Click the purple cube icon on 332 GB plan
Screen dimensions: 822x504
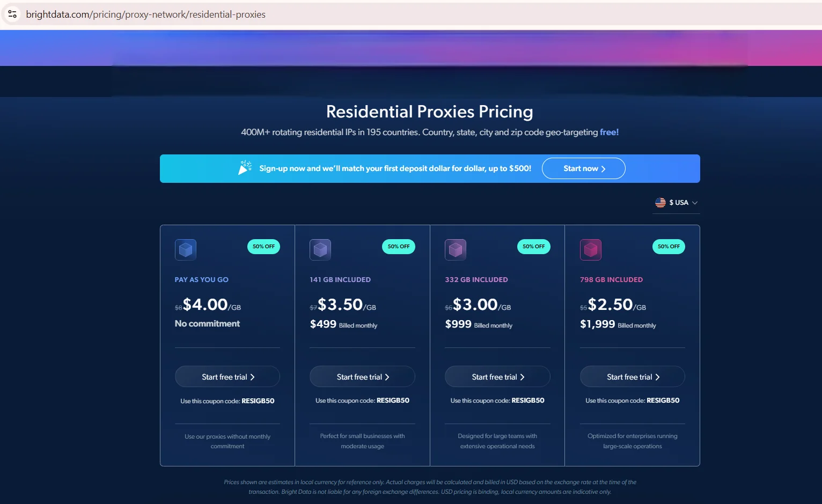pos(456,249)
